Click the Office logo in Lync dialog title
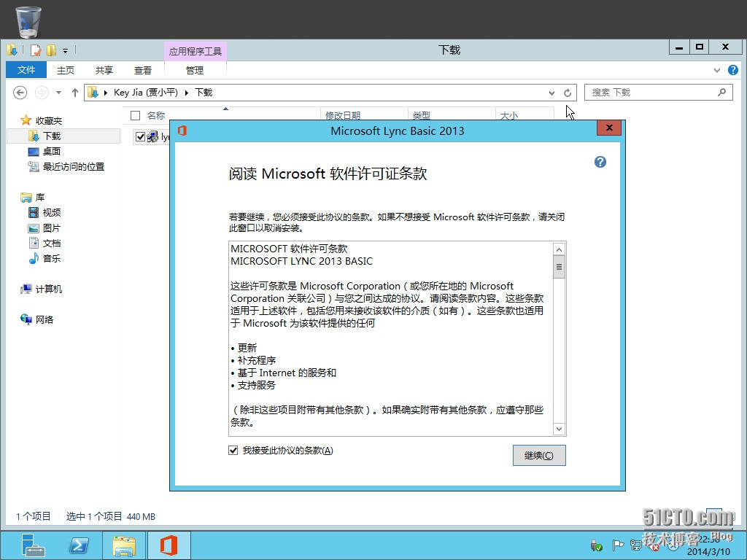This screenshot has width=747, height=560. pos(182,131)
